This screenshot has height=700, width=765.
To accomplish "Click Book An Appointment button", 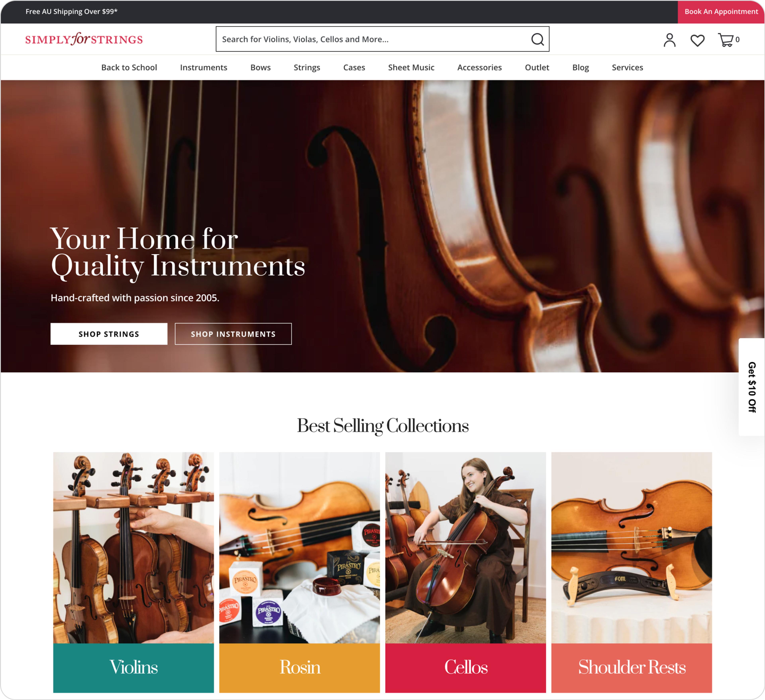I will 721,11.
